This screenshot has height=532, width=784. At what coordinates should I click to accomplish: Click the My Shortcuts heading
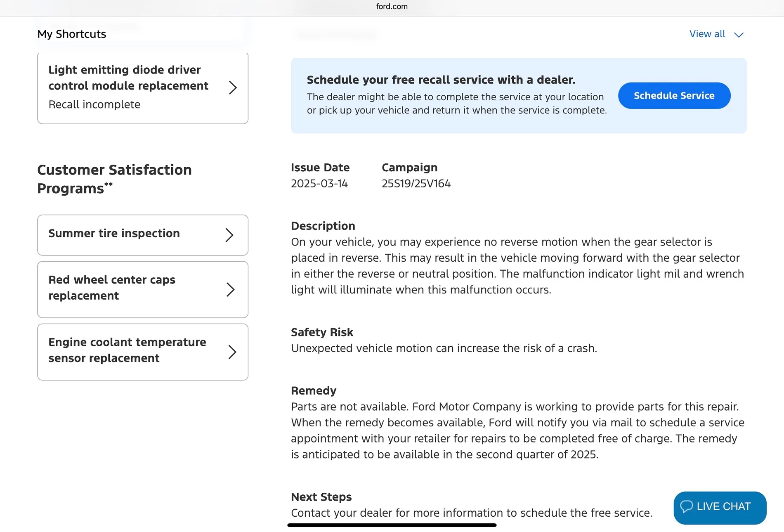tap(72, 34)
